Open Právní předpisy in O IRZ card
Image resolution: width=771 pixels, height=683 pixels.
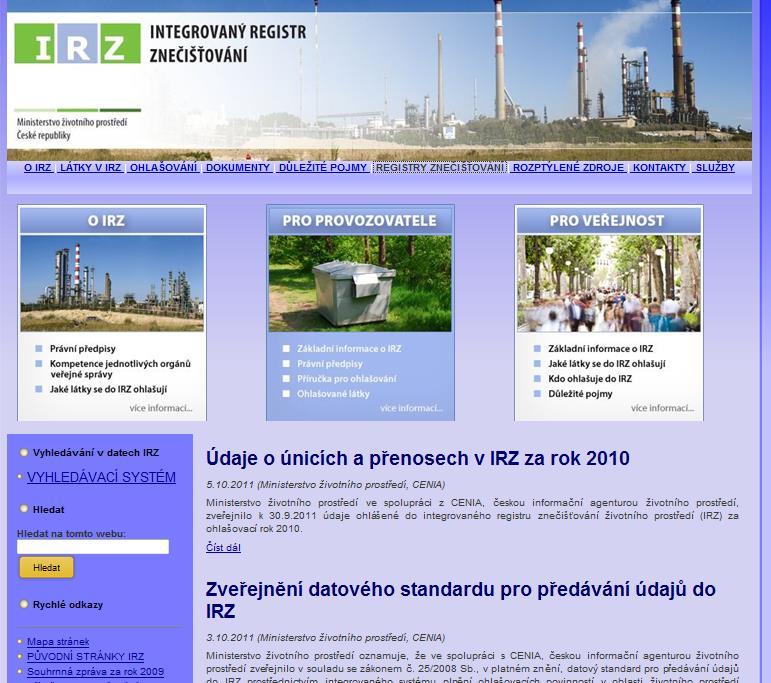(x=83, y=349)
